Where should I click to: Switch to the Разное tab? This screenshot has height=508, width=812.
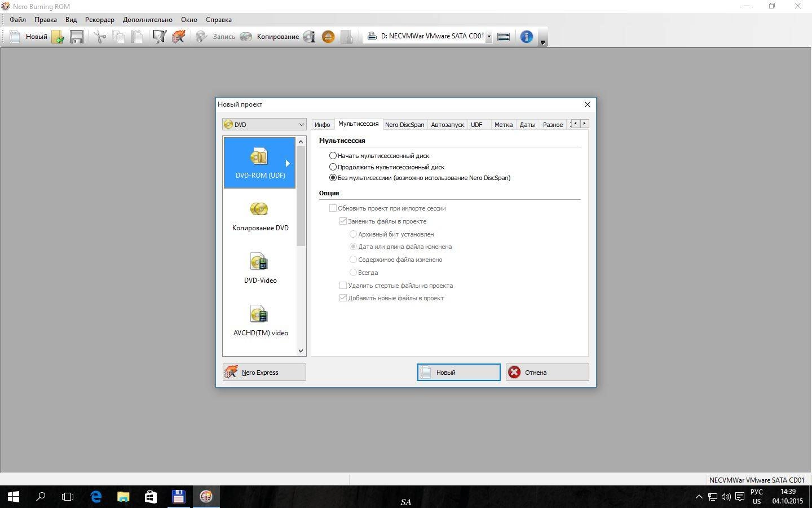553,125
